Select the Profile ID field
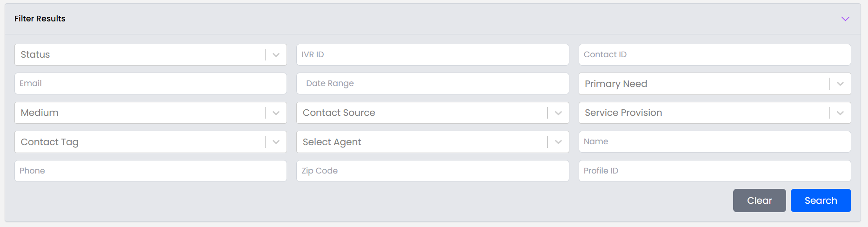 point(714,171)
